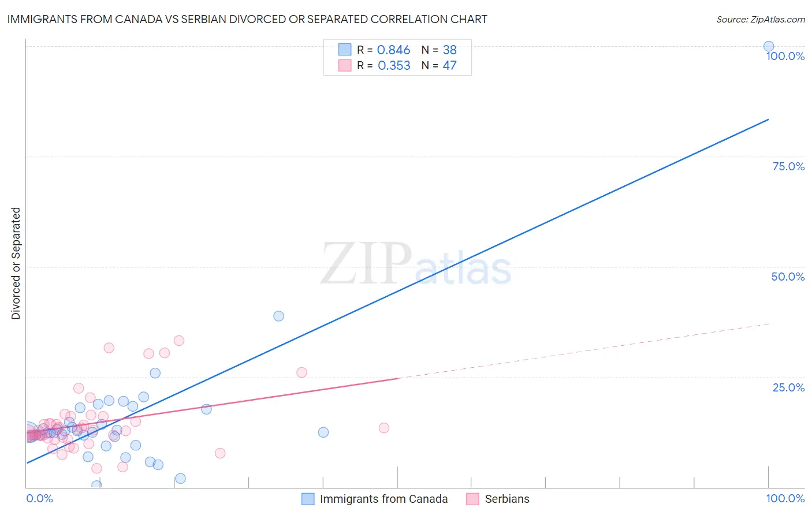Click the blue legend swatch for Immigrants from Canada
This screenshot has height=515, width=812.
308,499
